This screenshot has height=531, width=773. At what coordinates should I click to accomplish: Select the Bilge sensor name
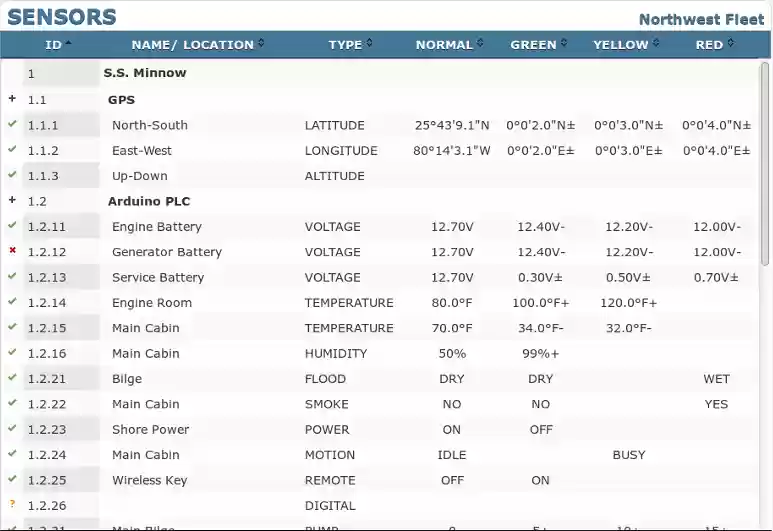(x=127, y=379)
